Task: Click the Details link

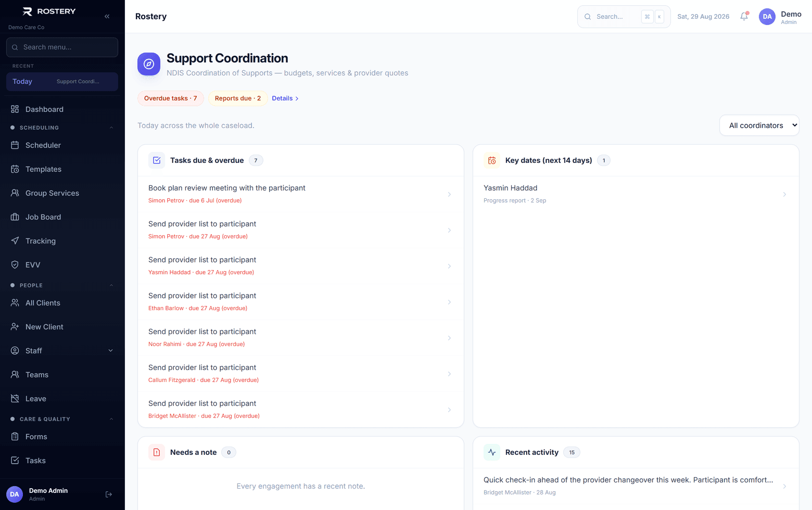Action: 285,98
